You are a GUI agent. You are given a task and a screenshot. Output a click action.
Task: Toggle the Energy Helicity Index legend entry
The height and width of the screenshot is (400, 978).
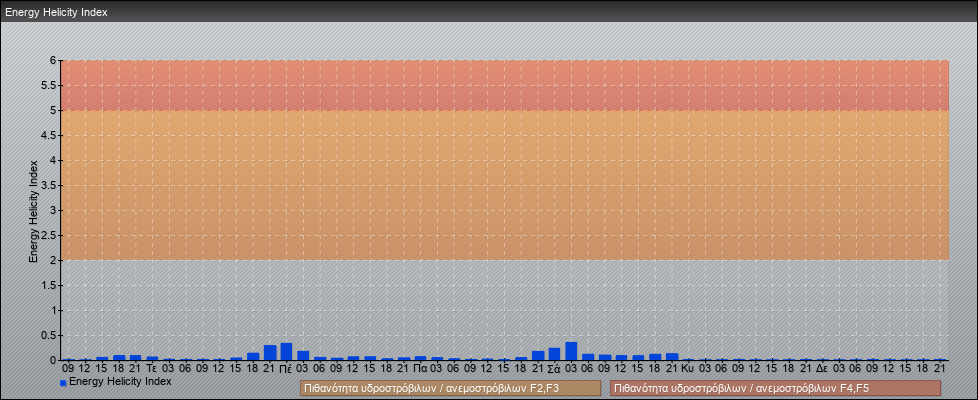point(115,381)
